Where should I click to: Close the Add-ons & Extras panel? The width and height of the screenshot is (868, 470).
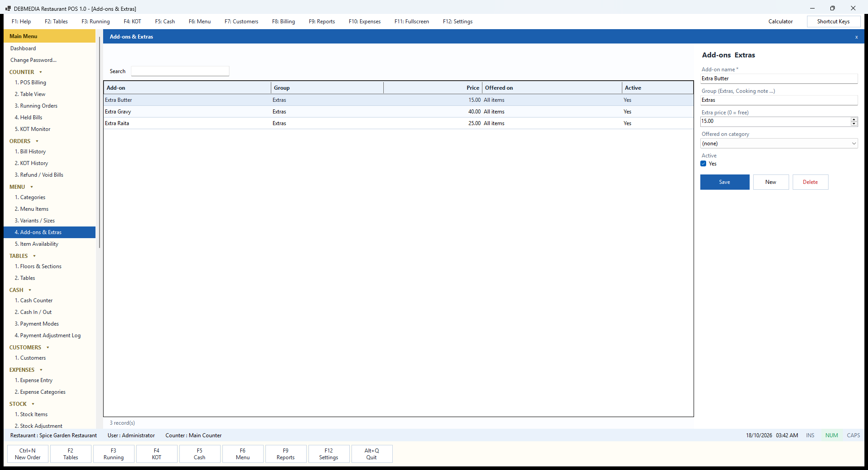tap(856, 37)
